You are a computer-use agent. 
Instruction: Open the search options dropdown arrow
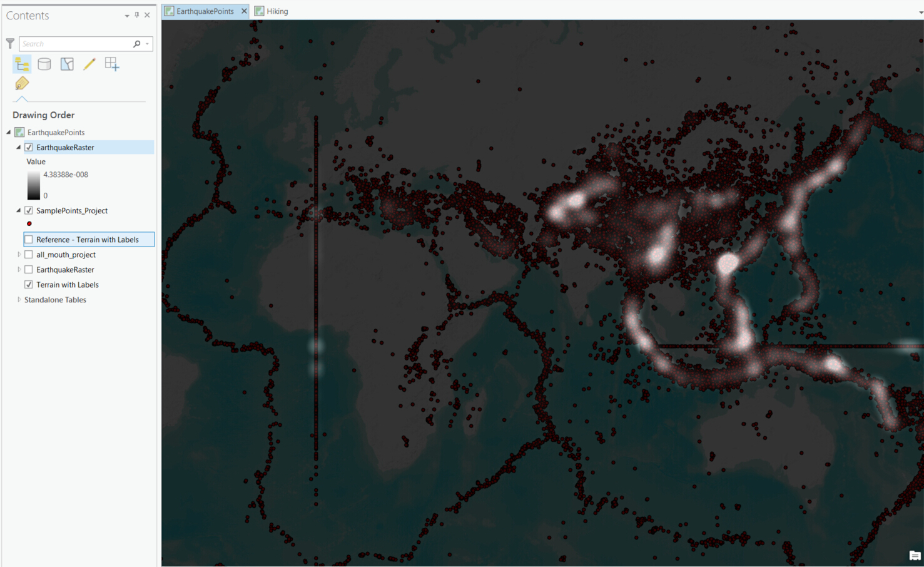tap(148, 44)
